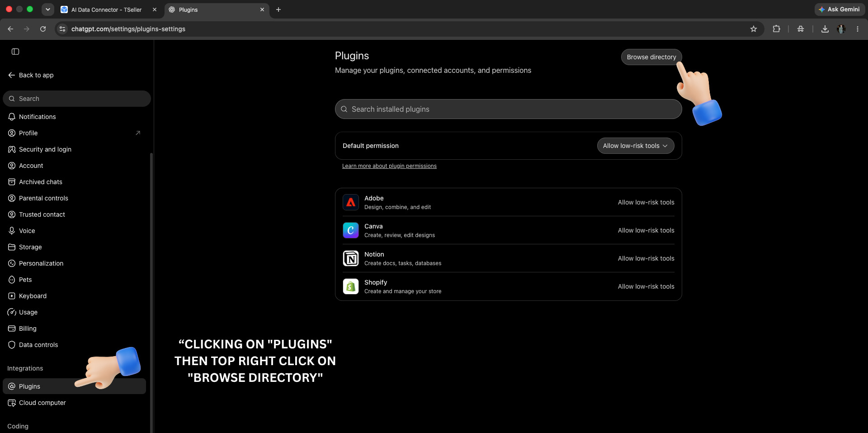The height and width of the screenshot is (433, 868).
Task: Click the Adobe plugin icon
Action: [x=351, y=202]
